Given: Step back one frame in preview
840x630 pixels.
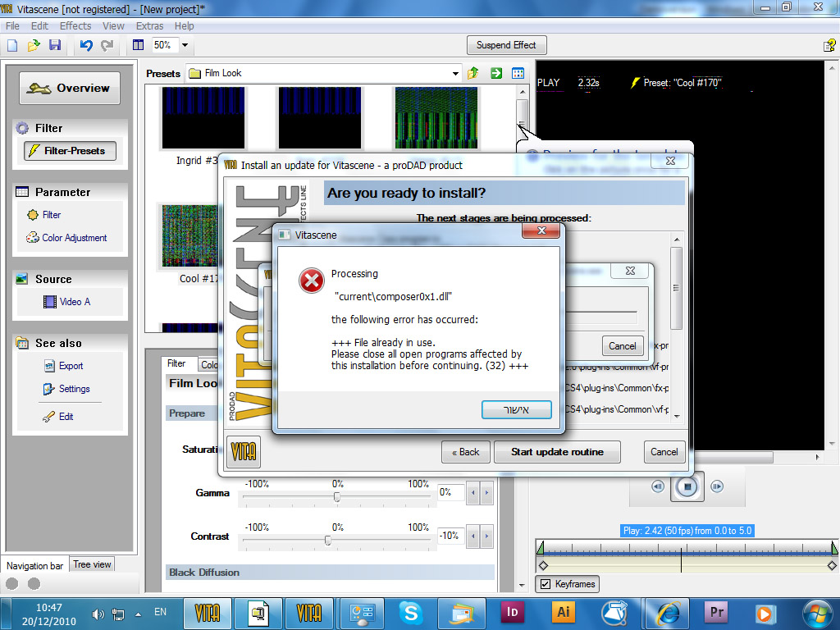Looking at the screenshot, I should (x=658, y=486).
